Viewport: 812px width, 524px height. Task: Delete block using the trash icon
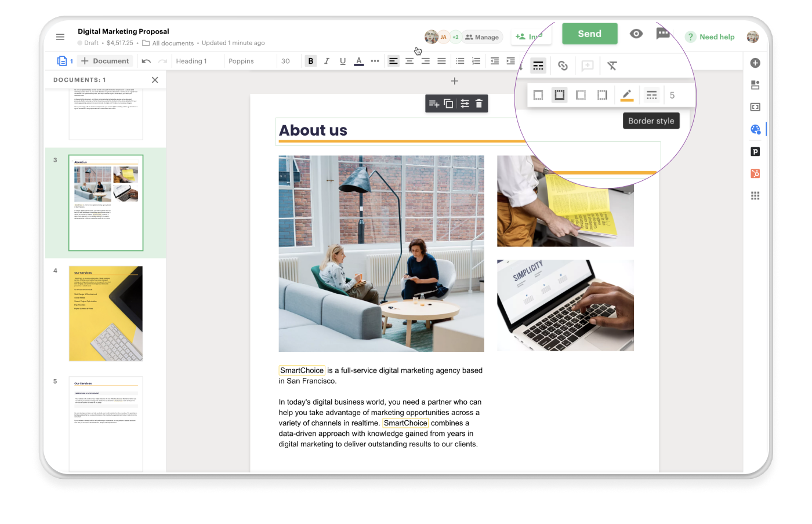click(479, 104)
